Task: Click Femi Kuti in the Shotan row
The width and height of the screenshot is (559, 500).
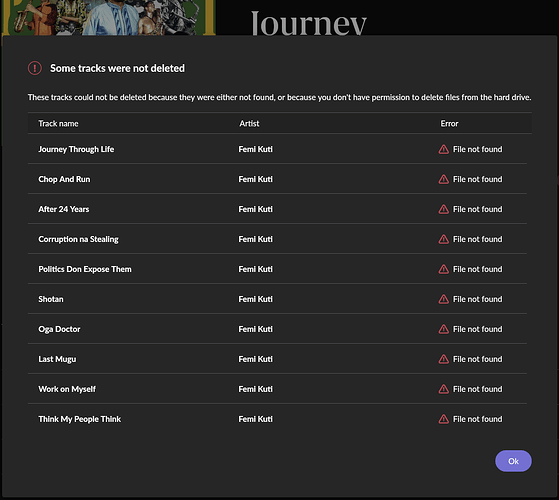Action: [255, 299]
